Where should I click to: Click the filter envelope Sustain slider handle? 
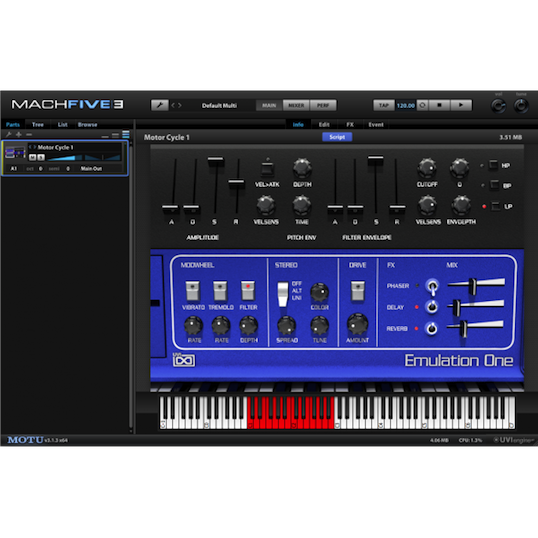[x=375, y=160]
